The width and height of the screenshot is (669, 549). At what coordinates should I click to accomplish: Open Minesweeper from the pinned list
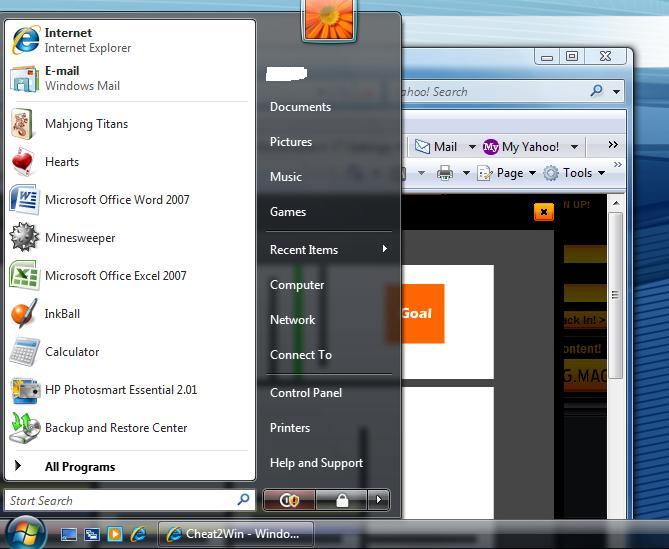(79, 238)
